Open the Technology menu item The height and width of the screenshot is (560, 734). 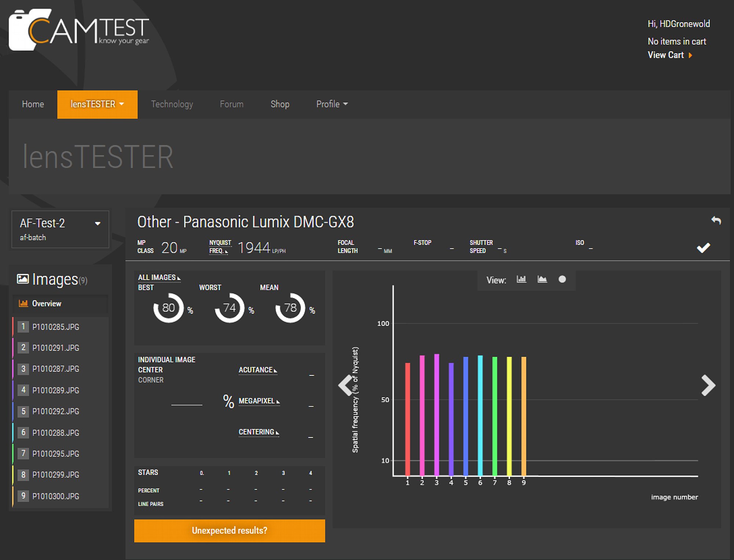172,105
